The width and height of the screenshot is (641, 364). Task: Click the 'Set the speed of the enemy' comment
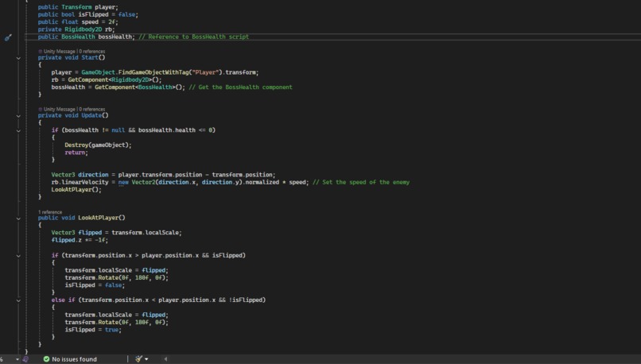pos(361,182)
